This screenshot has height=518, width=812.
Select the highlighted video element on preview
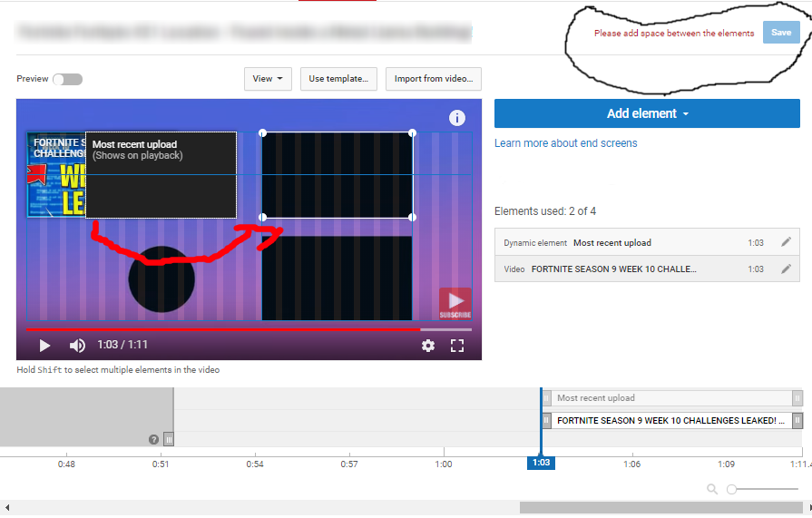(x=338, y=175)
